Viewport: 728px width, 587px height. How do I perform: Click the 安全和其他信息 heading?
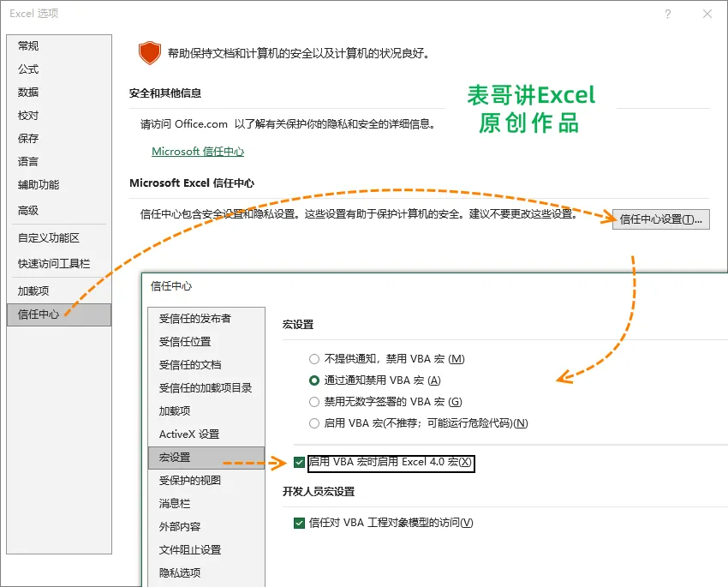coord(165,93)
